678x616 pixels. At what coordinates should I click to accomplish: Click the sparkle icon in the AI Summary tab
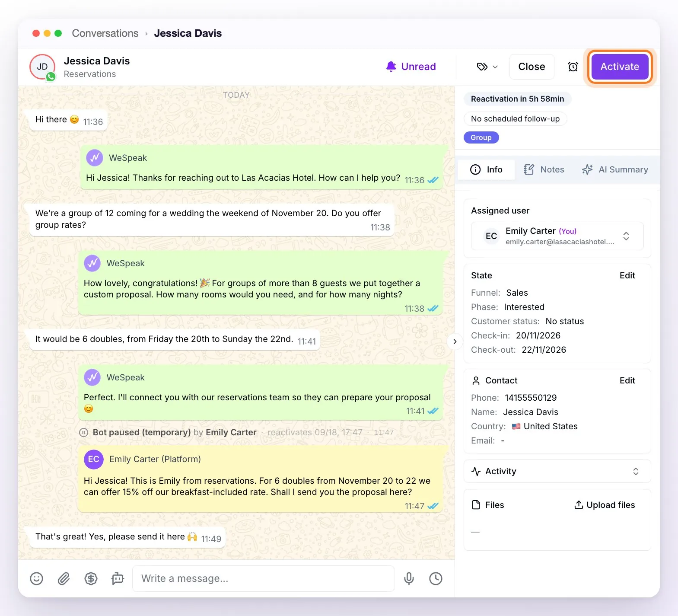[587, 169]
